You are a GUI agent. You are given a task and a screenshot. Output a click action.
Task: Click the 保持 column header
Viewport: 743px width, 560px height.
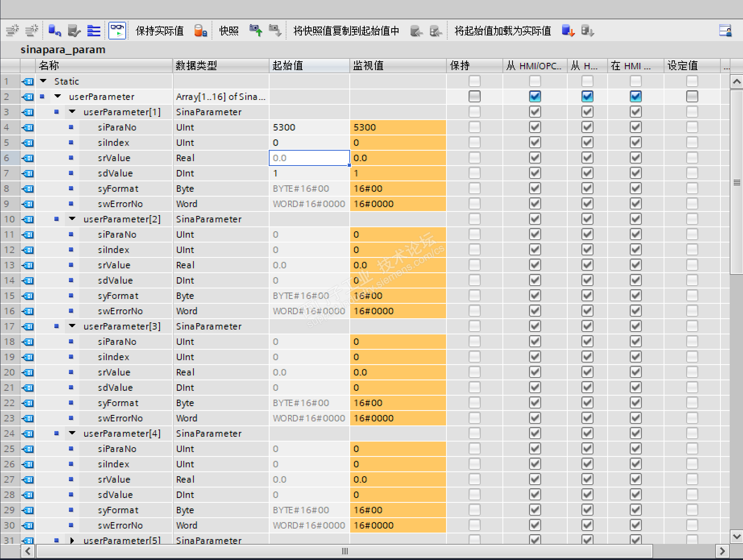click(x=475, y=66)
